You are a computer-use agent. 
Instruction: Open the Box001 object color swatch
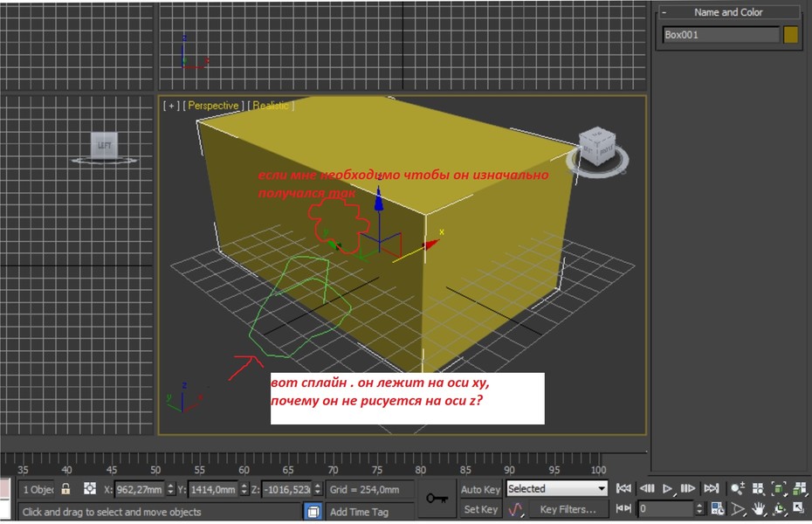pos(791,35)
